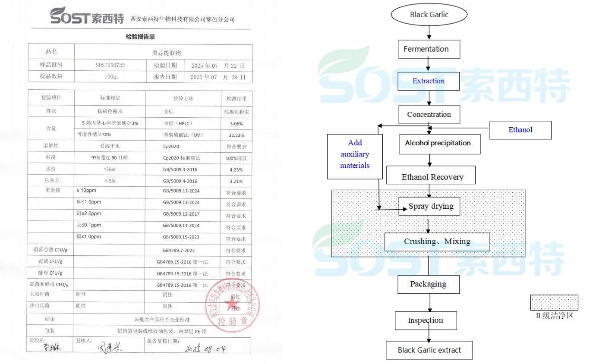Select the handwritten date "2025.08.04"
The image size is (596, 364).
pos(205,349)
